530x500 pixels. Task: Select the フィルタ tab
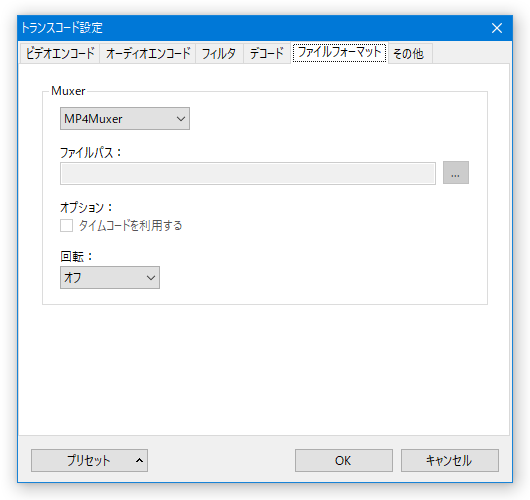[x=219, y=53]
